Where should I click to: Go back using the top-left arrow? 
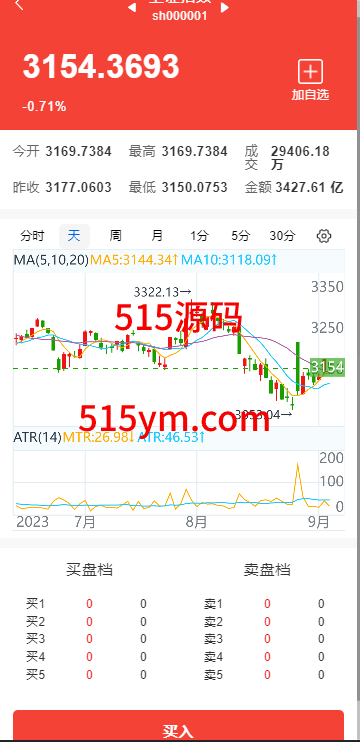point(19,5)
